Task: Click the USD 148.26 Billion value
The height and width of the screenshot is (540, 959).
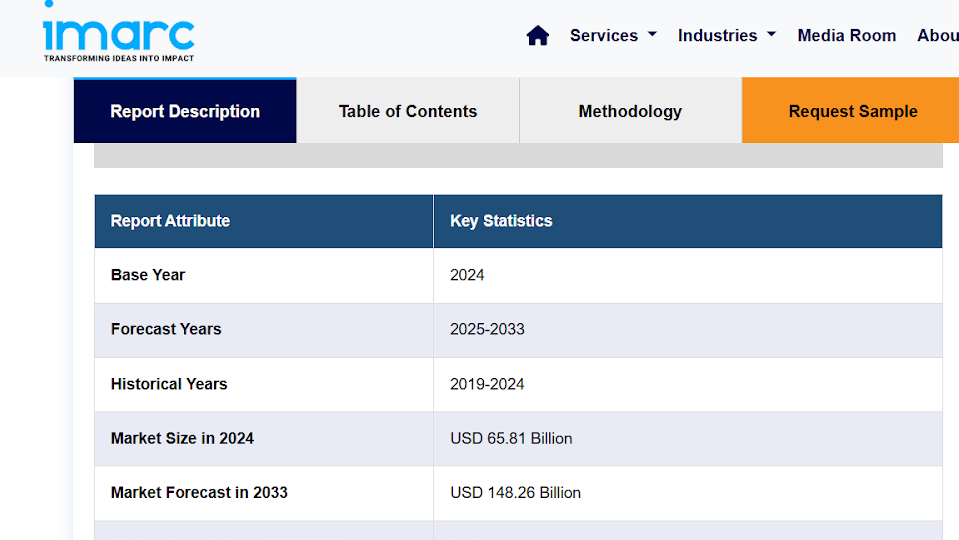Action: pyautogui.click(x=515, y=492)
